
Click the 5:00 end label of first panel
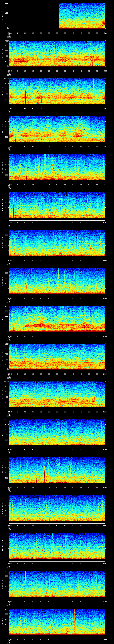tap(105, 33)
